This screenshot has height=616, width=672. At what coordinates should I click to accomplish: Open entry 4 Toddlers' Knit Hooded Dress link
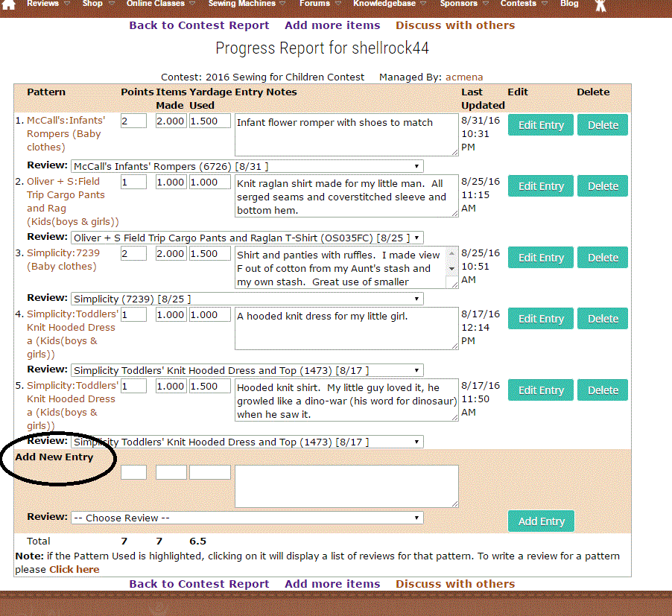click(72, 334)
